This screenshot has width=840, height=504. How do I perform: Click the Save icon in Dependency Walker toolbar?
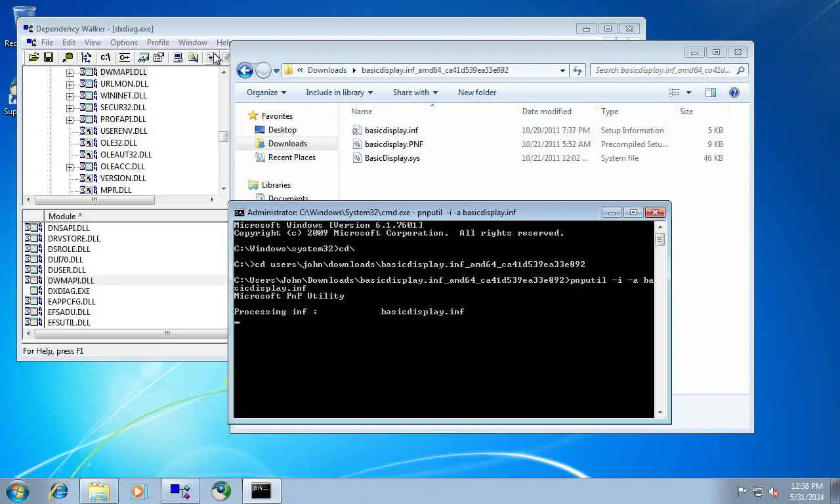pyautogui.click(x=49, y=58)
